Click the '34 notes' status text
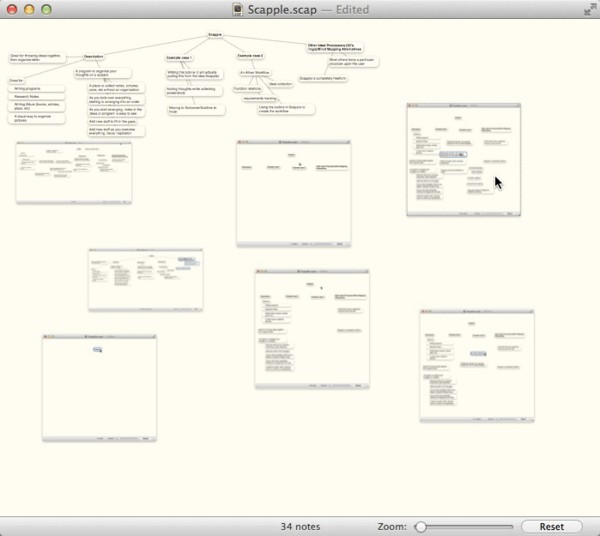 (300, 527)
